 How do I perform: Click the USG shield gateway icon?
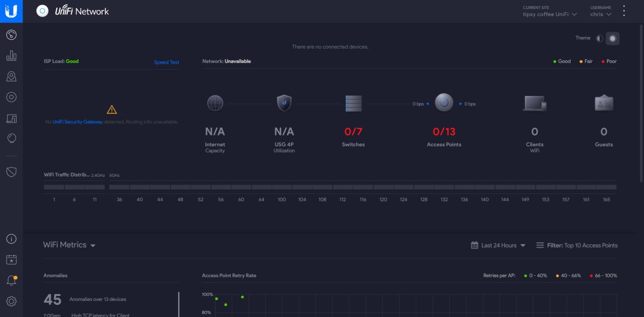tap(284, 103)
